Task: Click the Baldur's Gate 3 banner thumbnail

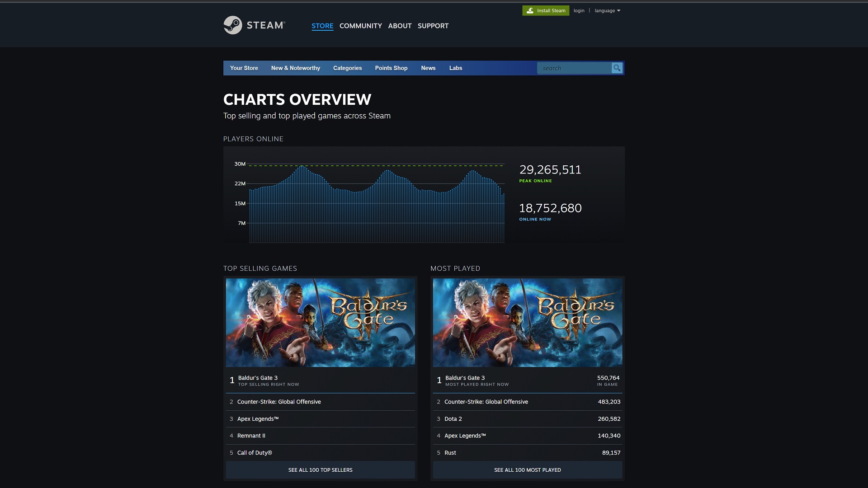Action: click(x=320, y=322)
